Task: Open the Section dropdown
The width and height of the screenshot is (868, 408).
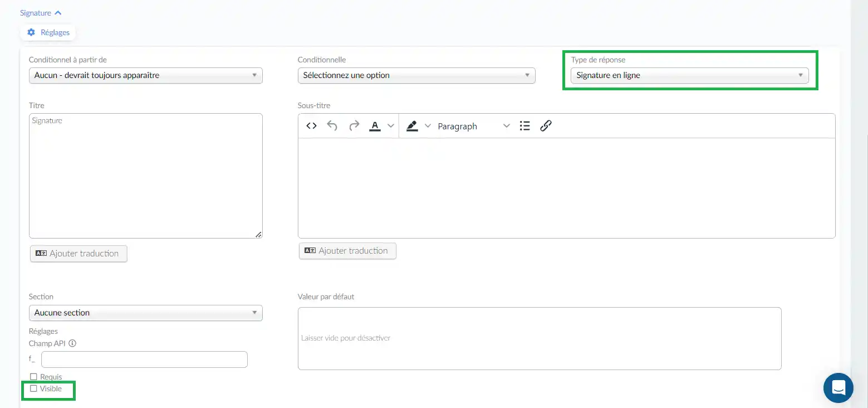Action: (x=146, y=313)
